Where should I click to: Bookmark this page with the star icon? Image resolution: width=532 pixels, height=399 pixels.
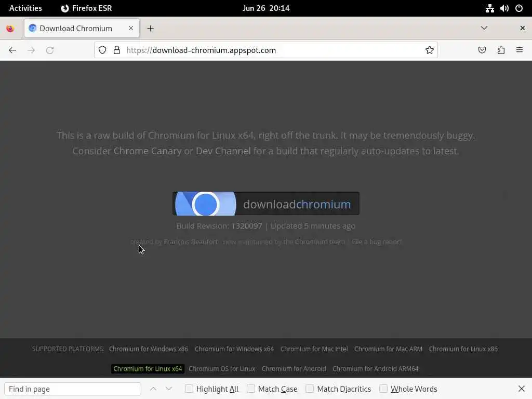430,50
